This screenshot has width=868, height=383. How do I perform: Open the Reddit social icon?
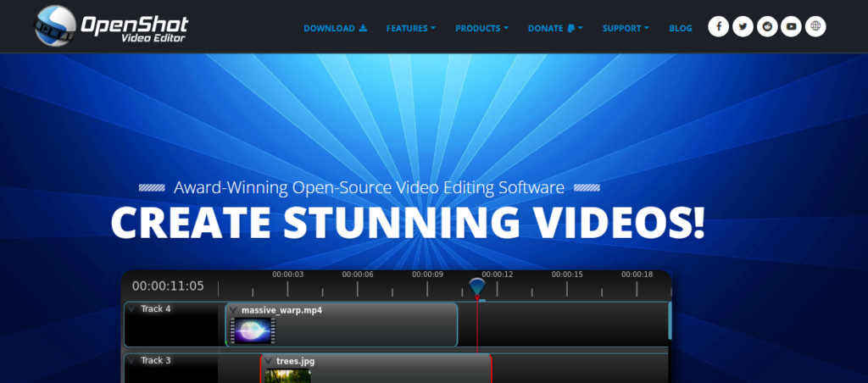[767, 26]
